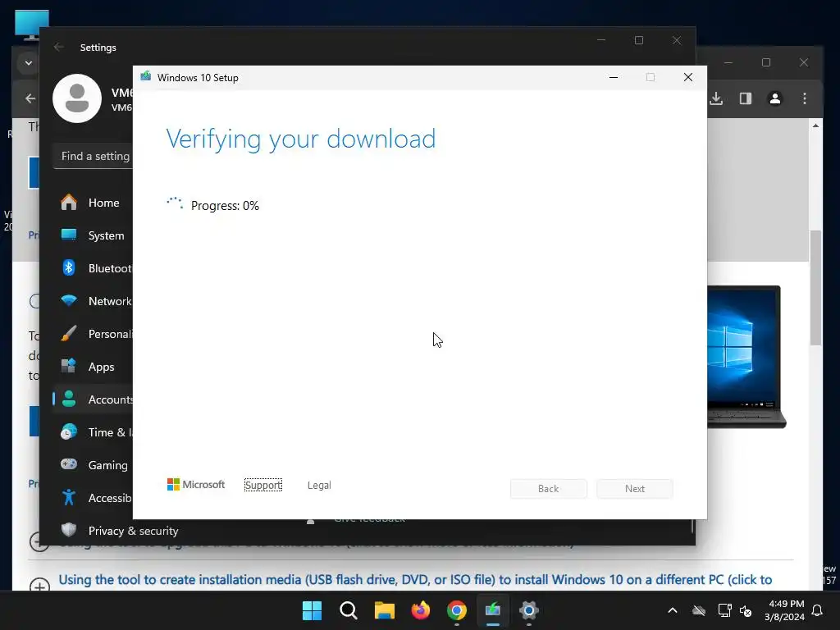This screenshot has height=630, width=840.
Task: Click the Back button in Setup
Action: (x=548, y=489)
